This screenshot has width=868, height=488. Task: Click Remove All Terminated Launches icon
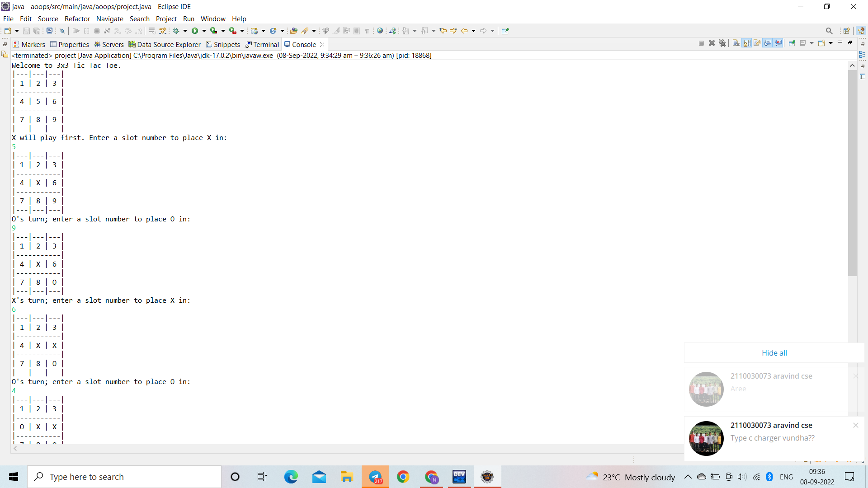point(722,43)
